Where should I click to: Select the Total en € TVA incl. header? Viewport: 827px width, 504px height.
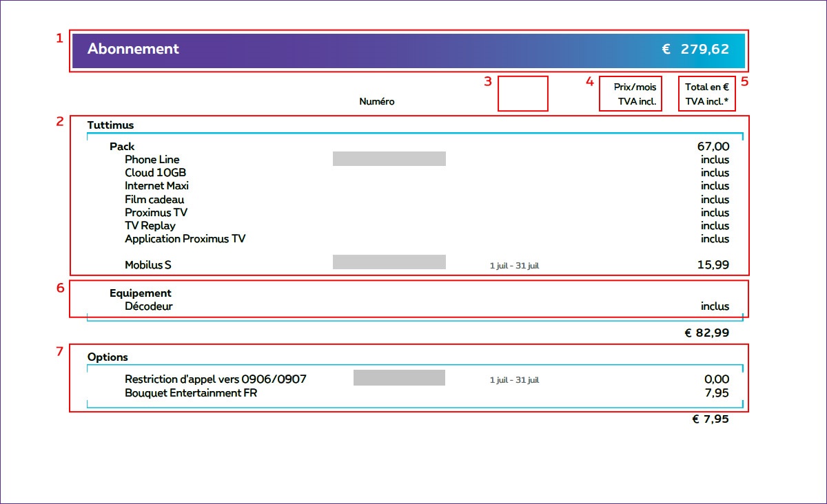tap(706, 94)
